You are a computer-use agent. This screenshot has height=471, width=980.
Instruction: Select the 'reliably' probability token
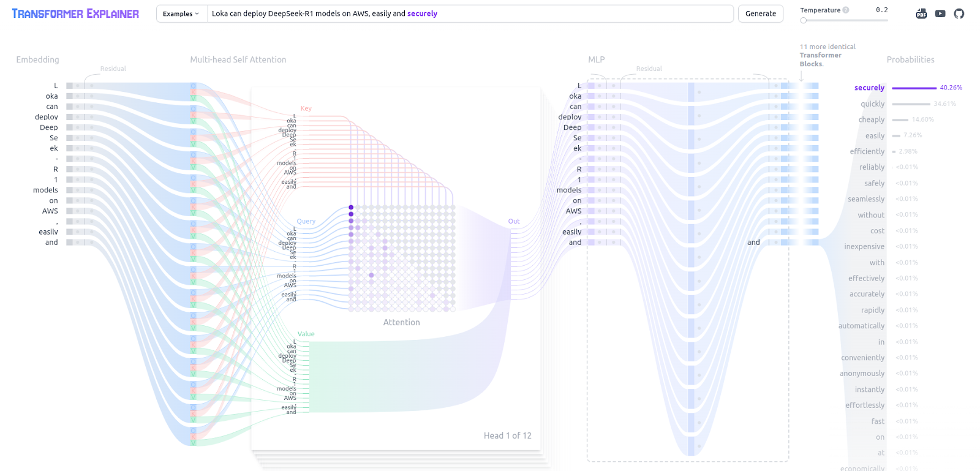tap(872, 167)
